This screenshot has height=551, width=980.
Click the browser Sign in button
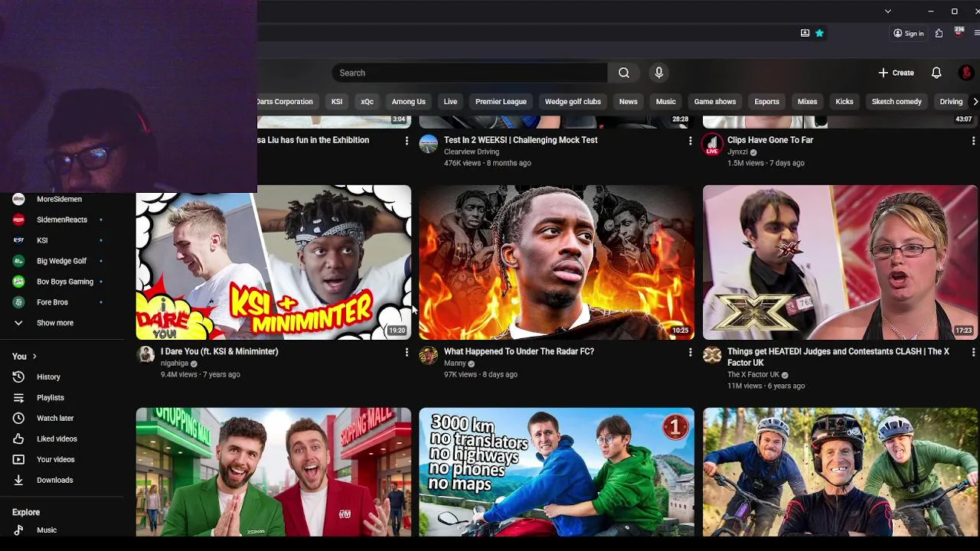click(909, 33)
